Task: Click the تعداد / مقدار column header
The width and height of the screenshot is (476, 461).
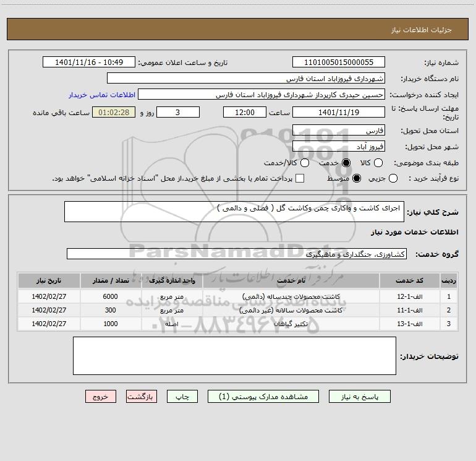Action: [111, 280]
